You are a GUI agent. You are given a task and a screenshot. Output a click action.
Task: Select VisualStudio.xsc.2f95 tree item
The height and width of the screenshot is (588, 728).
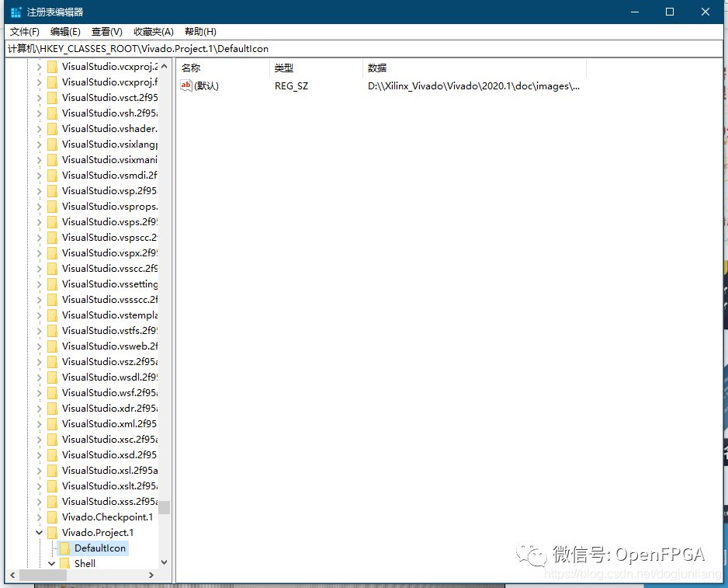tap(109, 440)
